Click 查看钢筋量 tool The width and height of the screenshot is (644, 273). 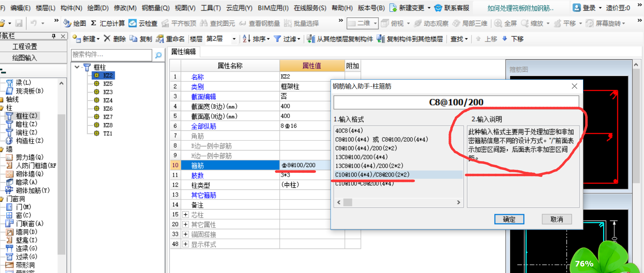[x=260, y=23]
